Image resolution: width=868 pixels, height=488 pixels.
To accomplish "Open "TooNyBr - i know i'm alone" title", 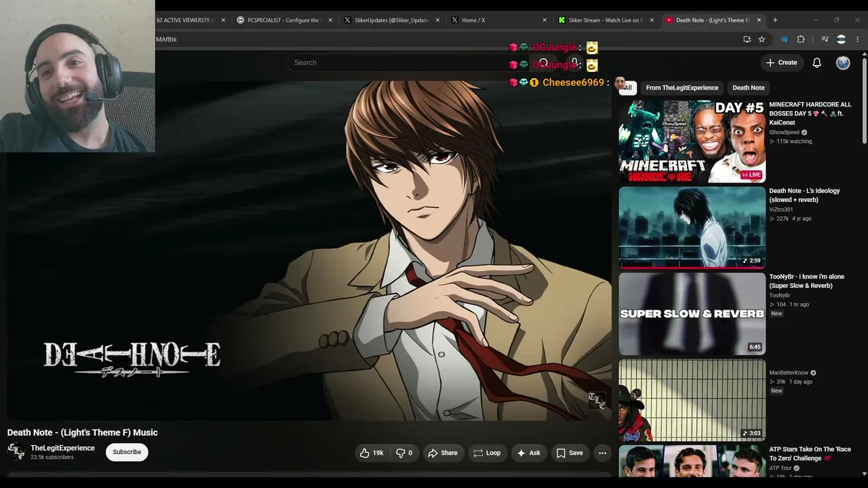I will pos(806,281).
